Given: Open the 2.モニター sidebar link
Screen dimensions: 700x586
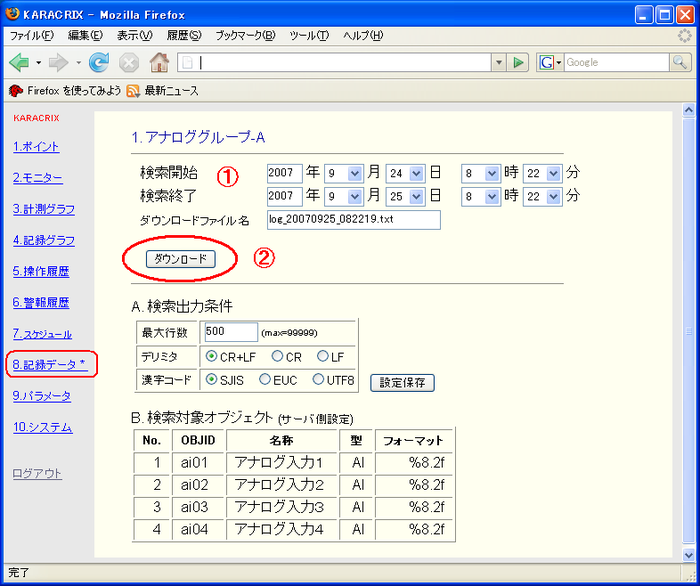Looking at the screenshot, I should [38, 178].
